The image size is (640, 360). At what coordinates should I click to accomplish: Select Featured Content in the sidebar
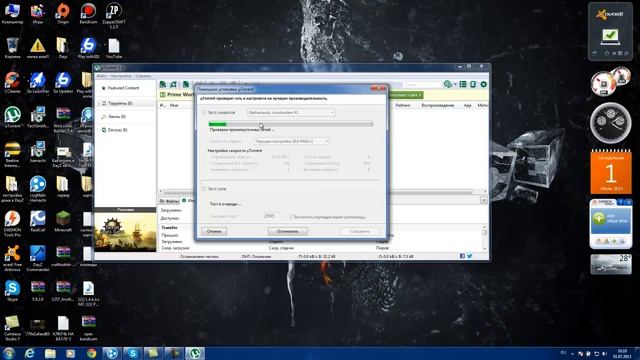pos(124,88)
